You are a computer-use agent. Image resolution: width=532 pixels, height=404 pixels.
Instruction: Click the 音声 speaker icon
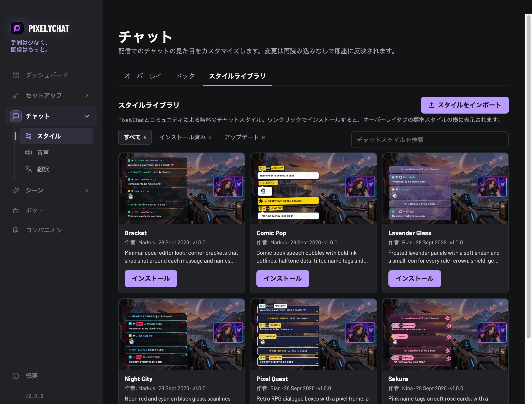[29, 152]
